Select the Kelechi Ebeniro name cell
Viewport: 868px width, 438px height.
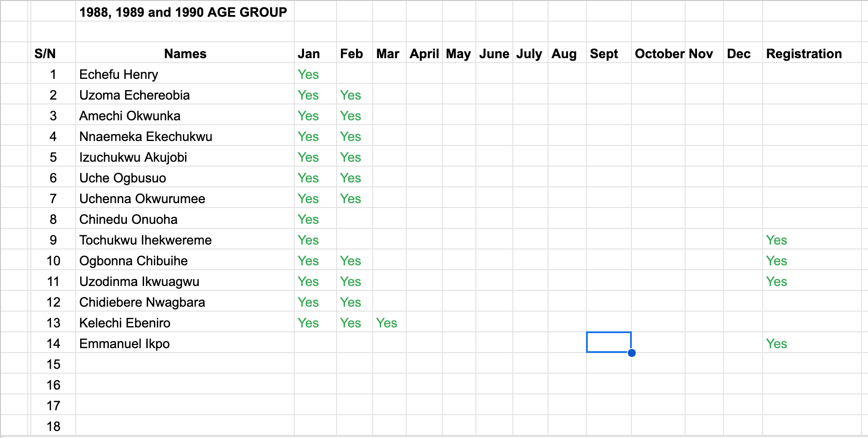[125, 323]
